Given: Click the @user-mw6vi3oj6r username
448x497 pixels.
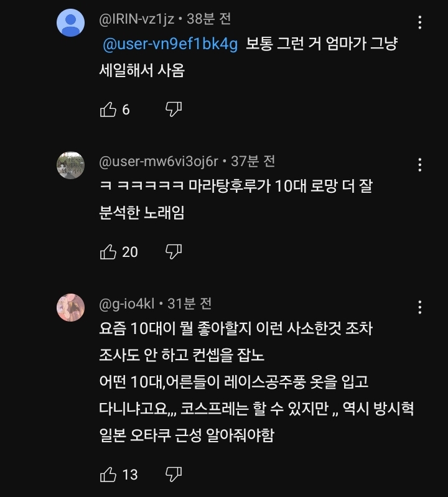Looking at the screenshot, I should tap(159, 161).
